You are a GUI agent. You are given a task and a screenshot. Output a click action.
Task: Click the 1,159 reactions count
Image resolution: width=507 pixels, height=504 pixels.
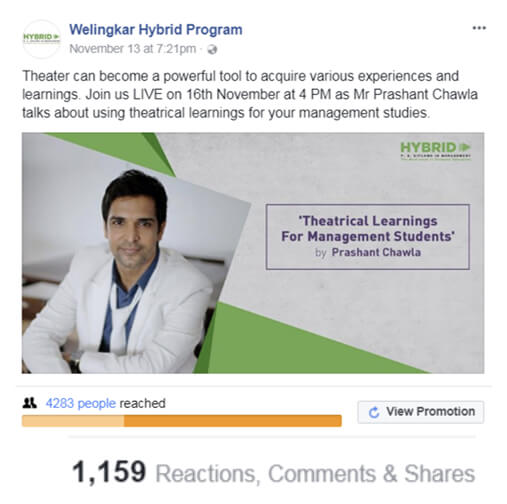(x=109, y=472)
